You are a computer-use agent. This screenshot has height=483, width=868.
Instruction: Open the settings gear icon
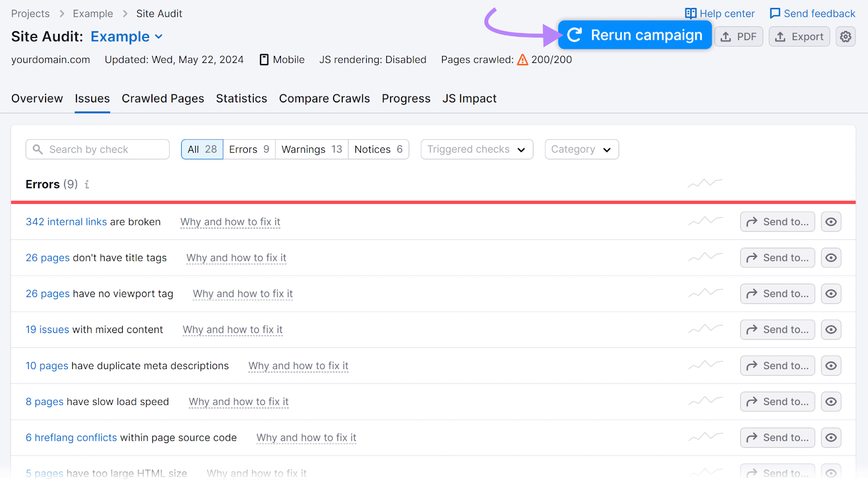click(x=845, y=36)
